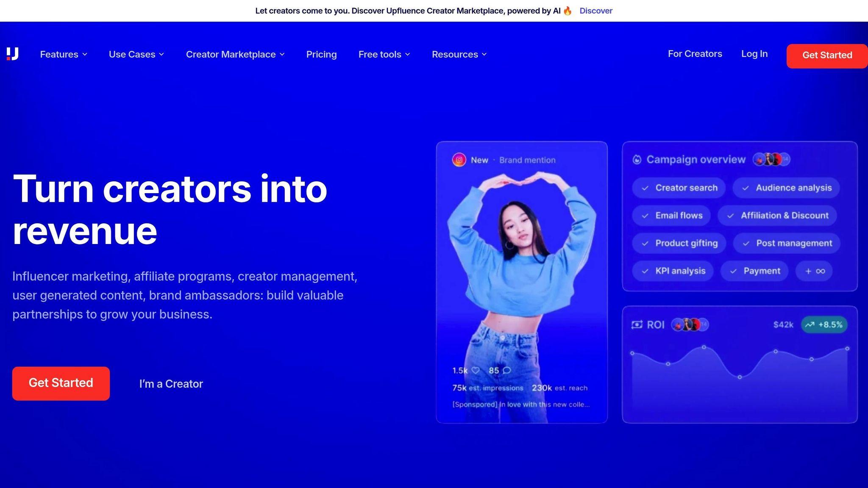
Task: Toggle the Email flows checkmark chip
Action: tap(671, 216)
